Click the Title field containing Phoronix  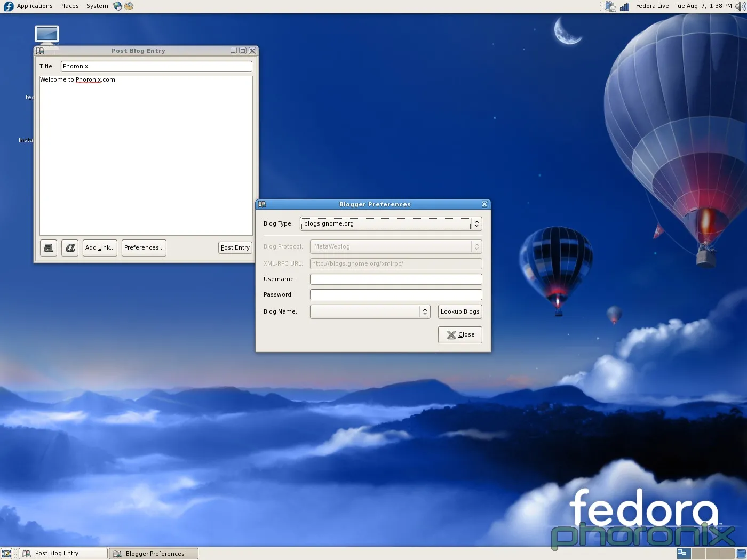tap(156, 66)
